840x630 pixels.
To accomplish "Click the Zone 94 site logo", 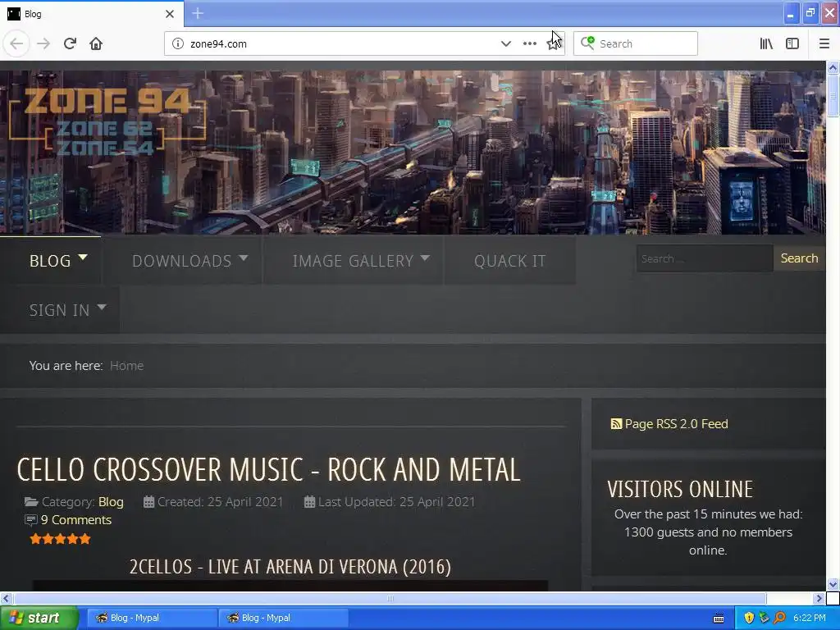I will click(x=107, y=121).
